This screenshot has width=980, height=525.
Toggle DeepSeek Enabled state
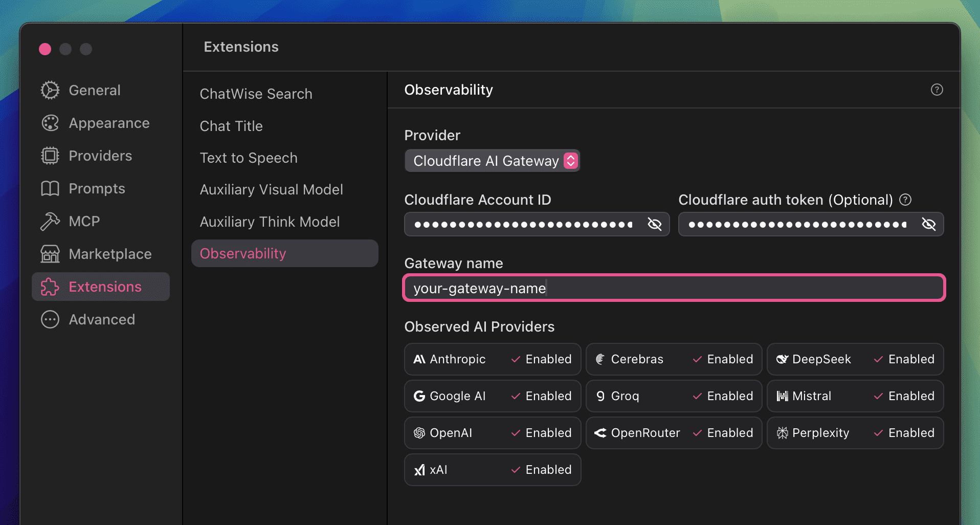(904, 359)
